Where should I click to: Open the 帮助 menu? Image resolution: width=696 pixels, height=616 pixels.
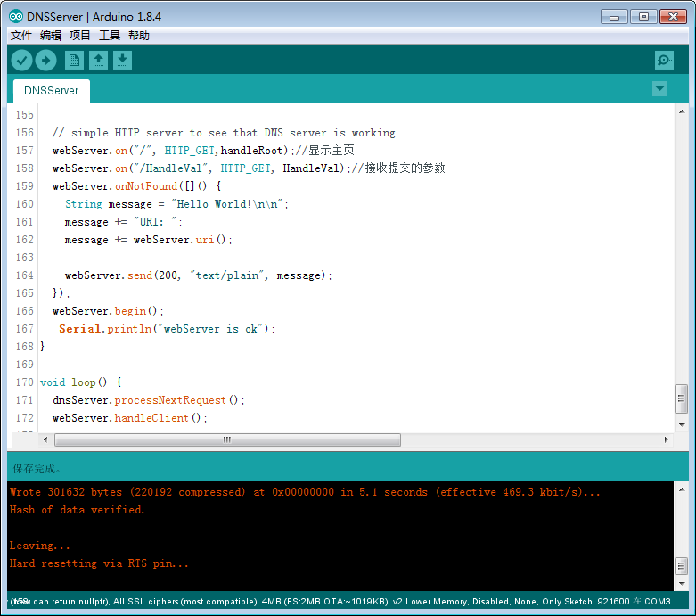click(x=139, y=36)
